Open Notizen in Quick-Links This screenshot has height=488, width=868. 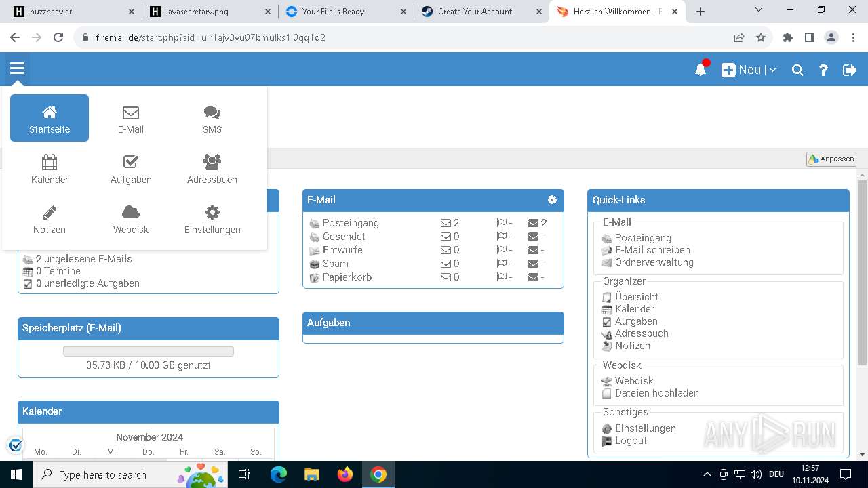(632, 346)
